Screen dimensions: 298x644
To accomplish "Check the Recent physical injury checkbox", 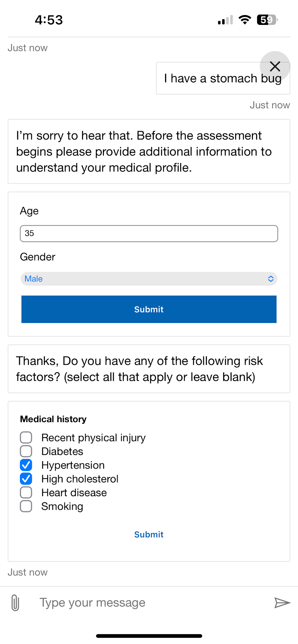I will [x=26, y=437].
